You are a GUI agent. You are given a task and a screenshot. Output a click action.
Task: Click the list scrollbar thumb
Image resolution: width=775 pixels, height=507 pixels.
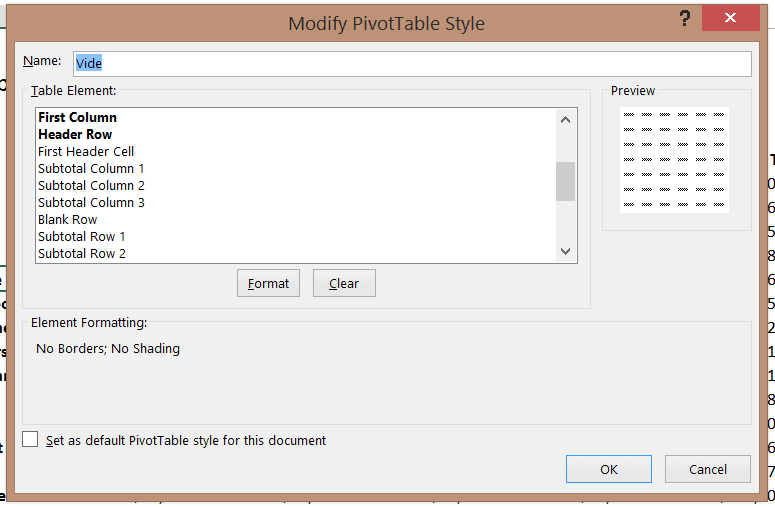pyautogui.click(x=565, y=181)
